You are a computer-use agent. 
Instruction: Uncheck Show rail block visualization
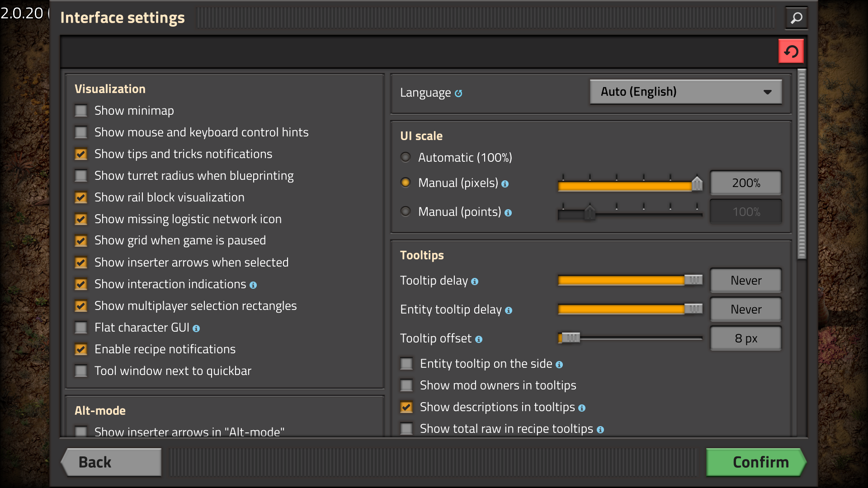pyautogui.click(x=81, y=197)
